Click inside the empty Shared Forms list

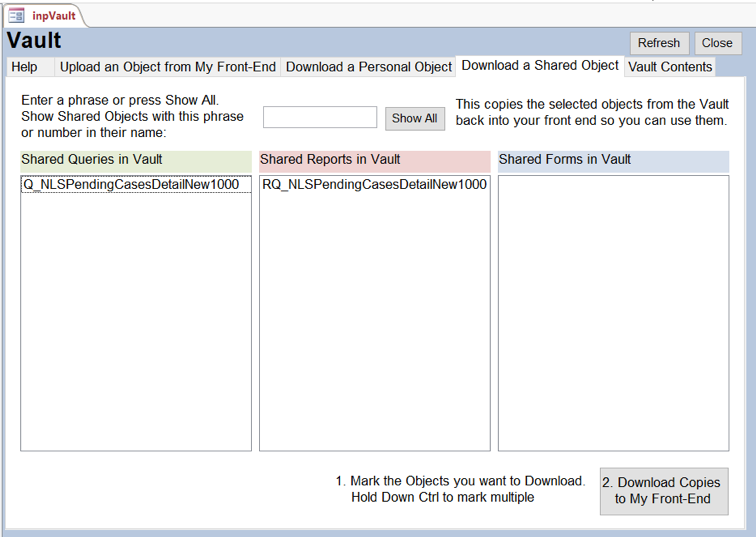613,312
